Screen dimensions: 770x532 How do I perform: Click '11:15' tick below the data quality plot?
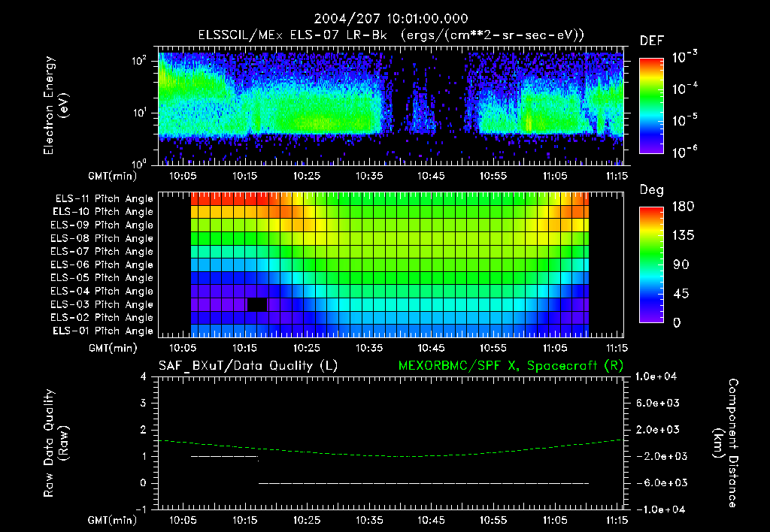coord(617,520)
